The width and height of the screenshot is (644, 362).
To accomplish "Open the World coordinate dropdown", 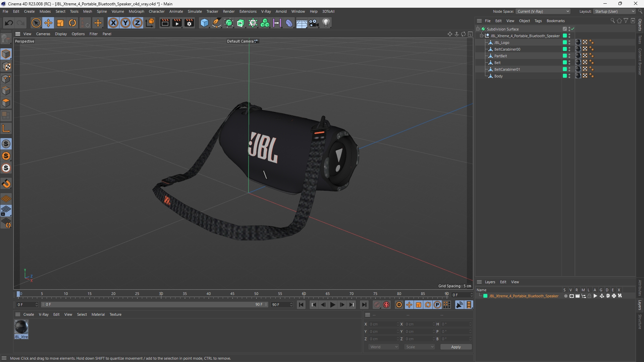I will 384,347.
